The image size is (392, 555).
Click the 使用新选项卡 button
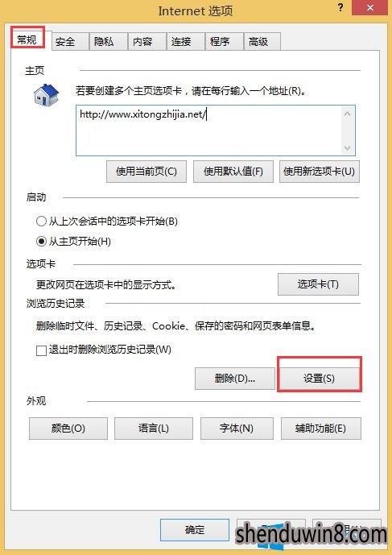click(319, 172)
